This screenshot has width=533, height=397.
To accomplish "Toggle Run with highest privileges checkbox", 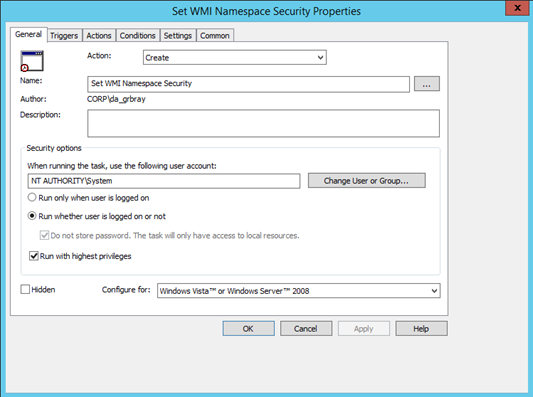I will pyautogui.click(x=34, y=256).
